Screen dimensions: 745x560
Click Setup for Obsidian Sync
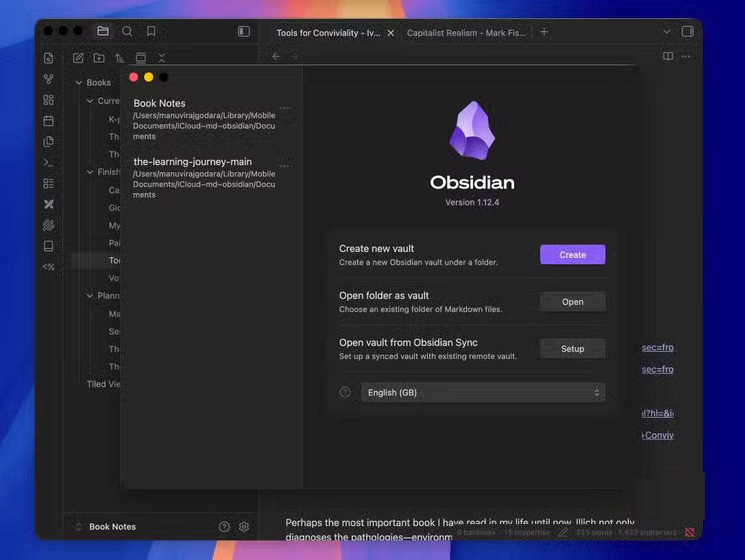(x=573, y=349)
